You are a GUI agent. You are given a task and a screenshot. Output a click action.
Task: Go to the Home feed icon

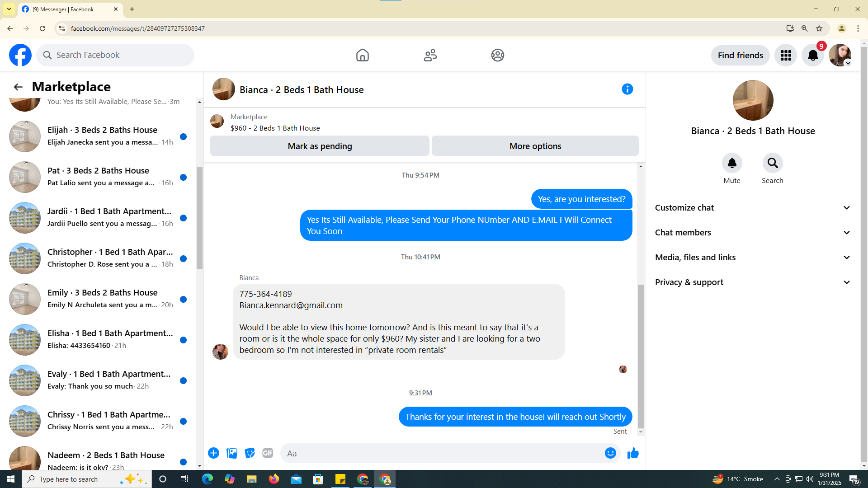coord(362,55)
